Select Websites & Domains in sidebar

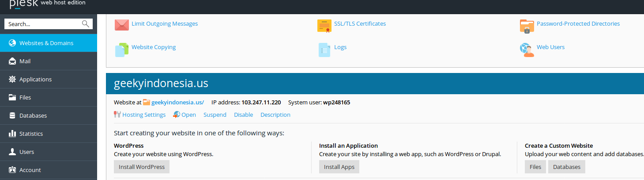tap(49, 43)
